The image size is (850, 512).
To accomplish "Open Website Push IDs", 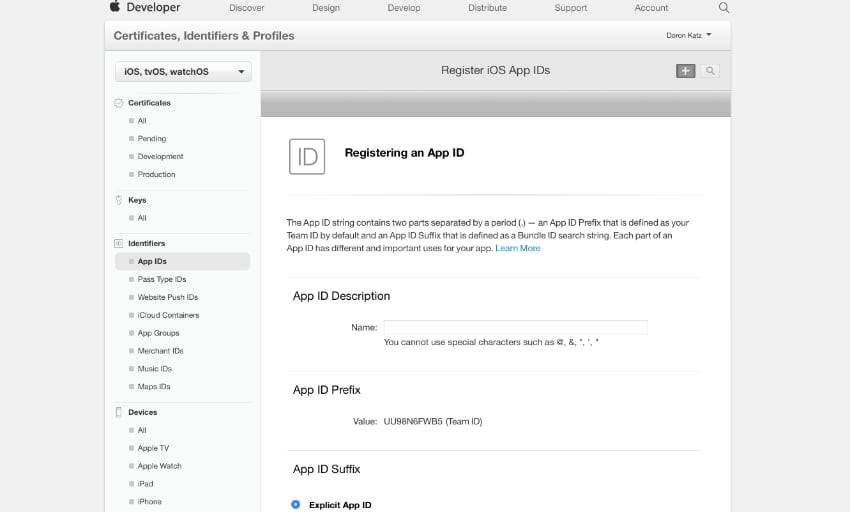I will coord(168,297).
